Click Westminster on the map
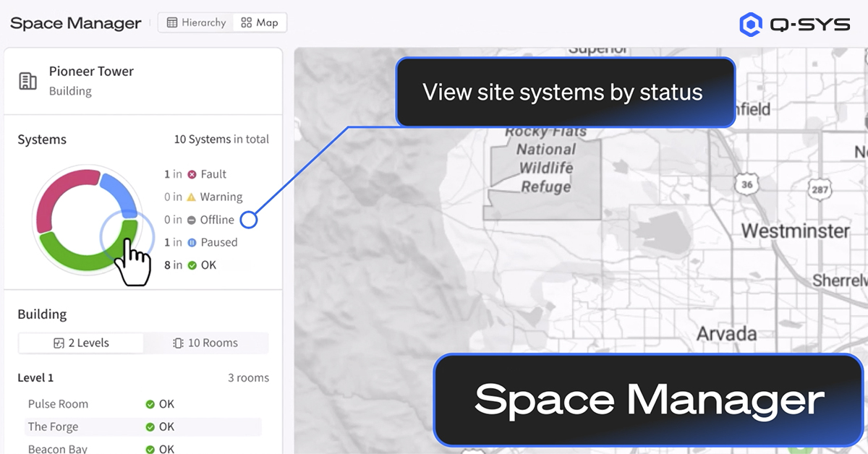 [x=796, y=231]
